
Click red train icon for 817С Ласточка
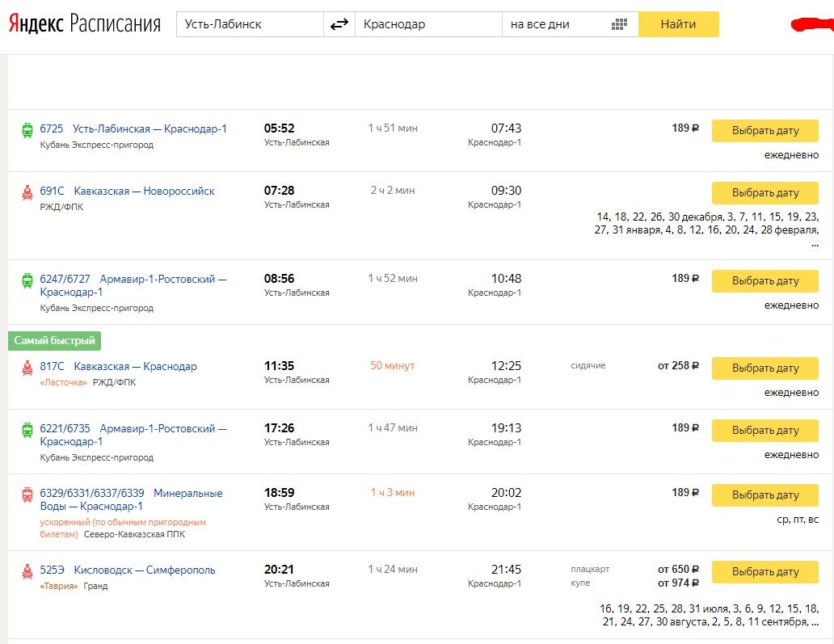[x=27, y=367]
